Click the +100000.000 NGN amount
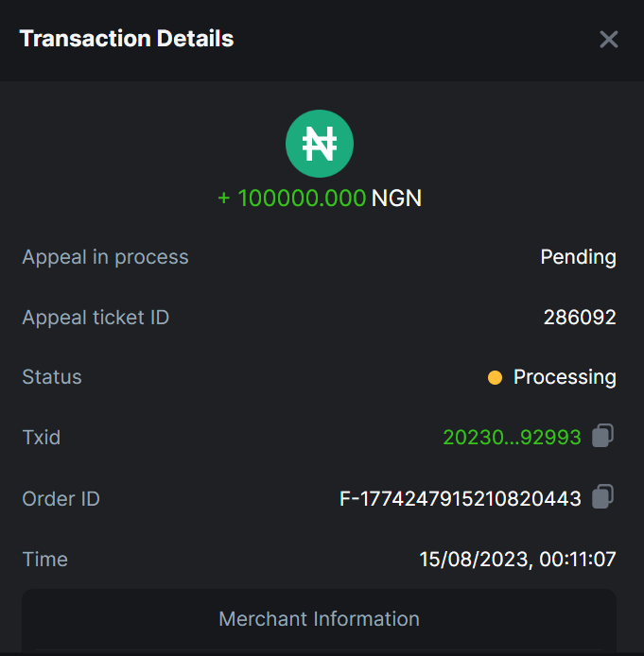This screenshot has height=656, width=644. [x=320, y=199]
